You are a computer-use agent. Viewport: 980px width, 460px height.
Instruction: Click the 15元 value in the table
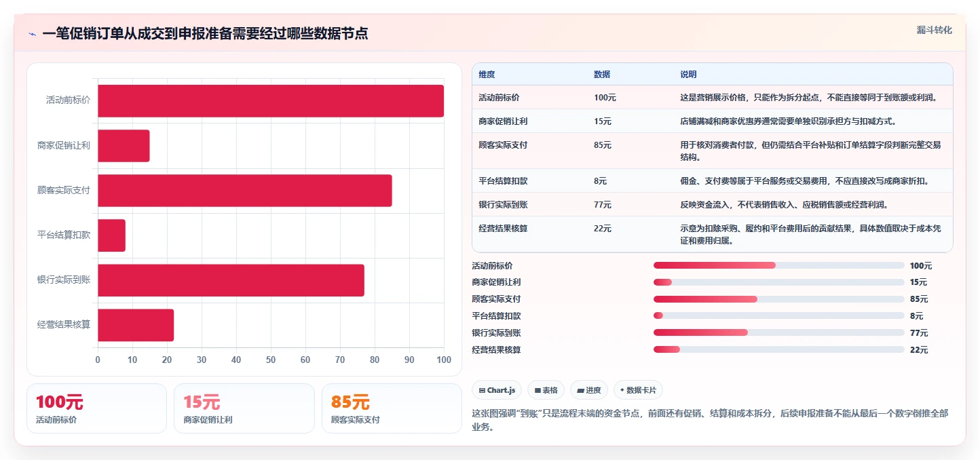click(603, 121)
